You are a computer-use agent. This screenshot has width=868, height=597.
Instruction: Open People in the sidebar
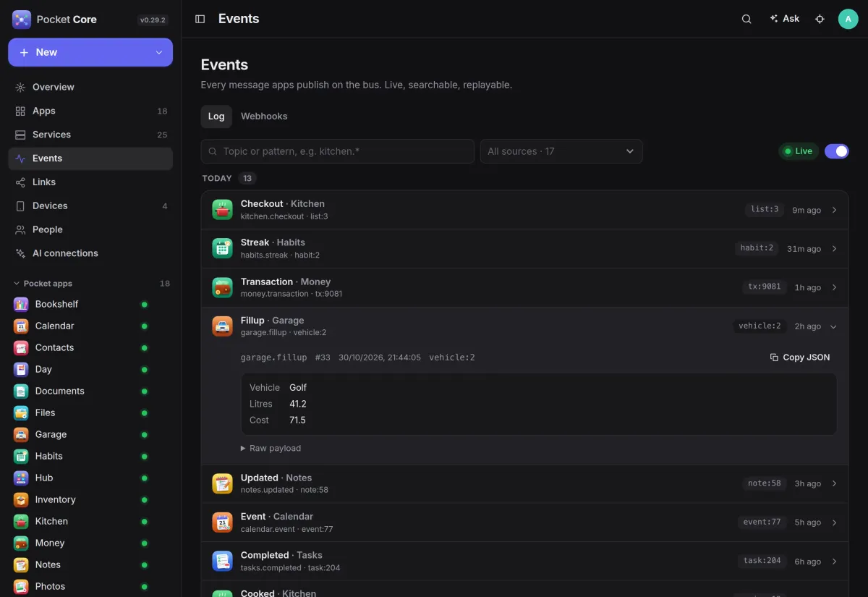[x=90, y=229]
